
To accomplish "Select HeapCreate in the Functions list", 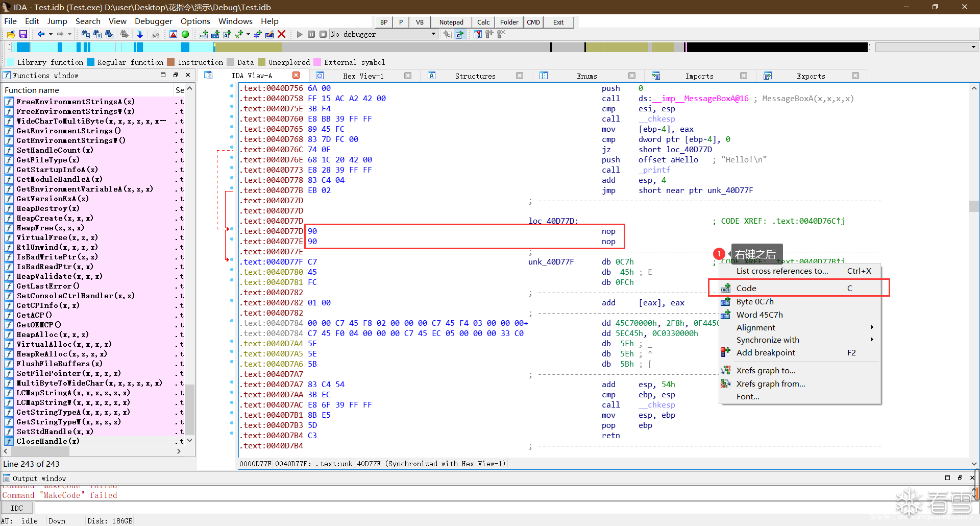I will [x=55, y=218].
